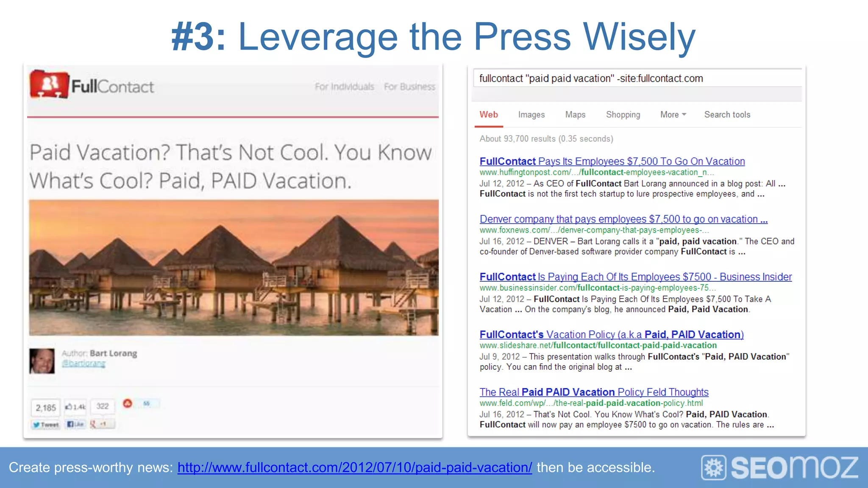The width and height of the screenshot is (868, 488).
Task: Switch to the Maps tab
Action: click(x=575, y=115)
